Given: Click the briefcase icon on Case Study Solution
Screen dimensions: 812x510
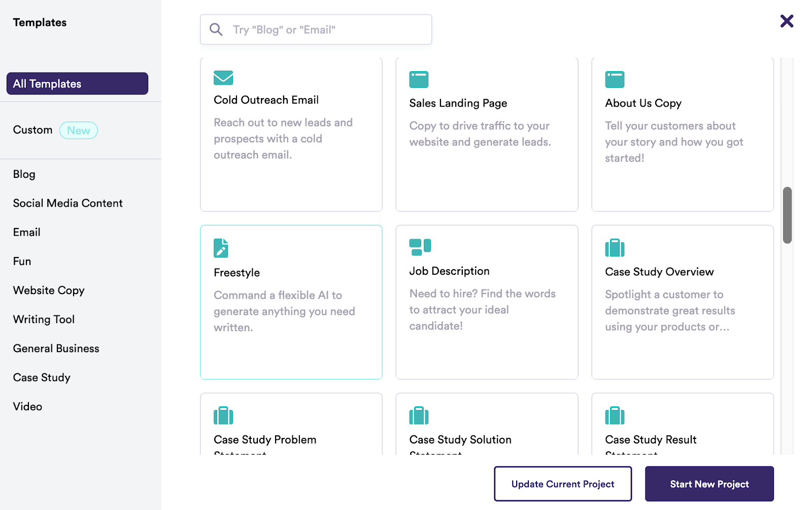Looking at the screenshot, I should click(x=419, y=415).
